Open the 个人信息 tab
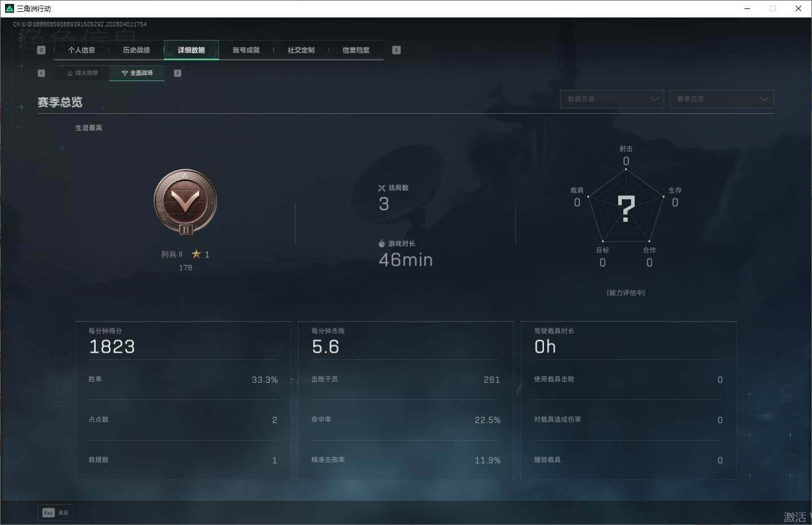 click(x=82, y=50)
